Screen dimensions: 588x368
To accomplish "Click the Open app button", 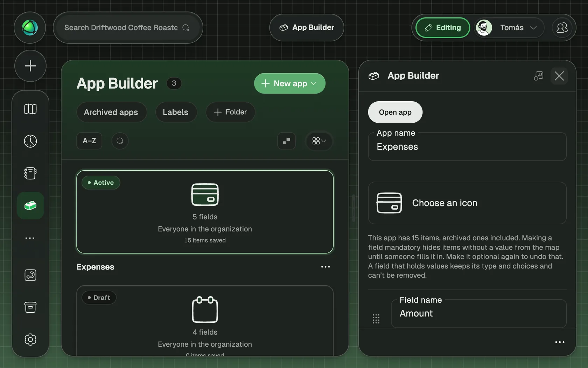I will point(395,112).
